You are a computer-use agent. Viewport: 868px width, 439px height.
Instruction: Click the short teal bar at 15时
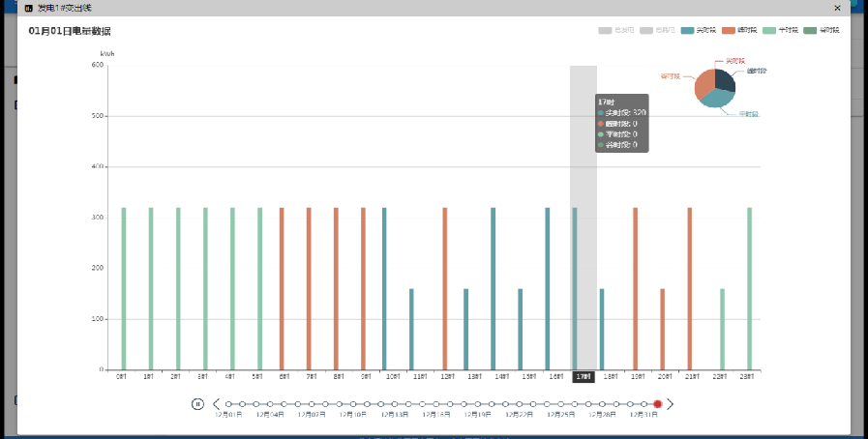pos(521,330)
